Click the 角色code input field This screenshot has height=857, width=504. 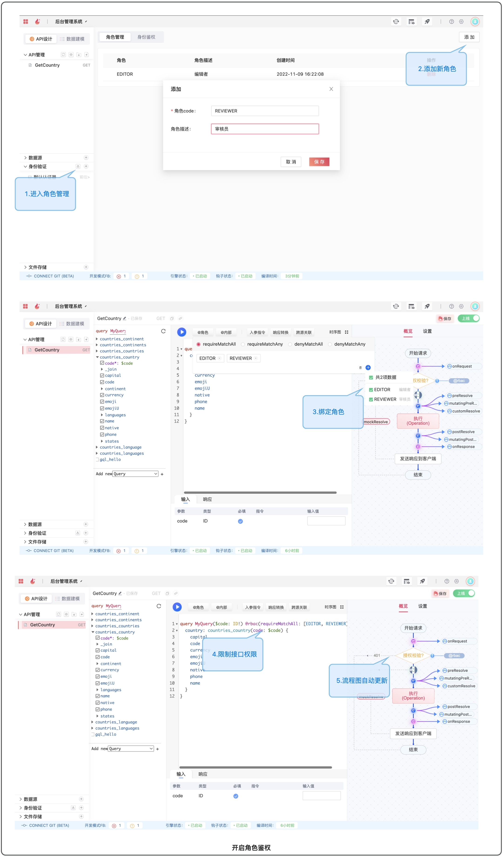pos(264,111)
